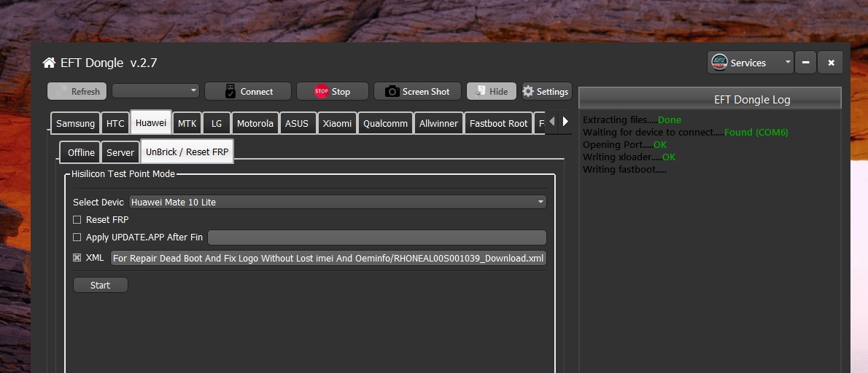Click the Refresh button
The image size is (868, 373).
point(77,91)
